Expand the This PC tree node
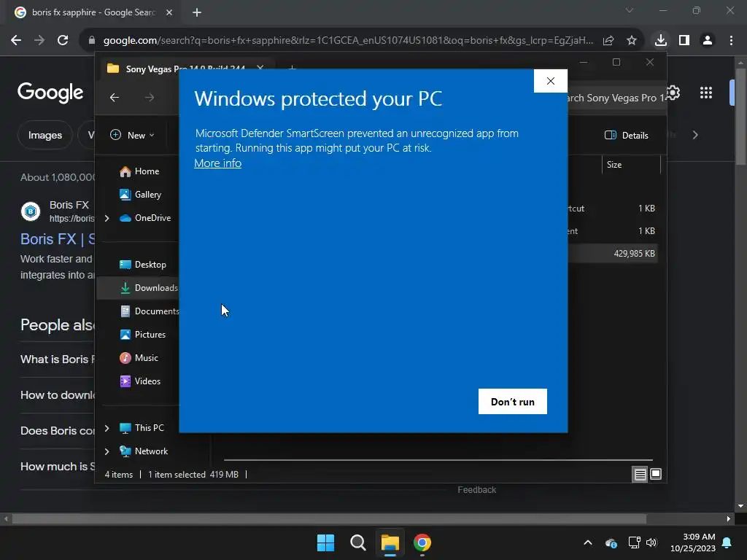The image size is (747, 560). click(107, 428)
